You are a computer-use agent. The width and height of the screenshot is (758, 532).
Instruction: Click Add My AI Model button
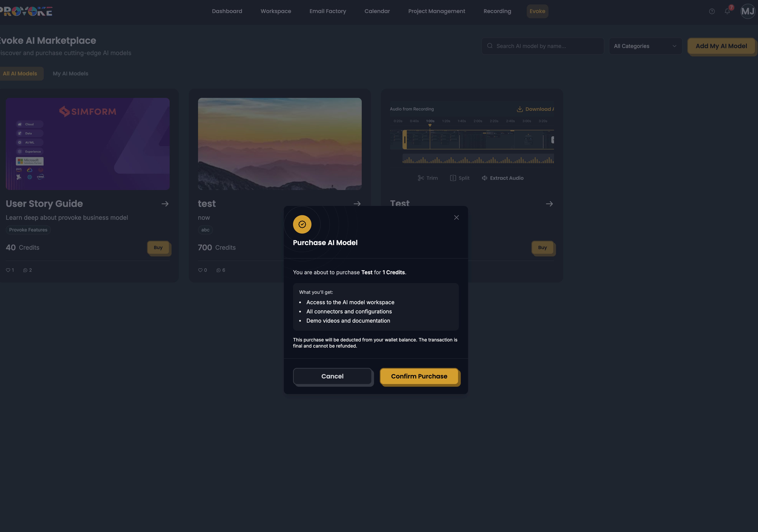coord(721,46)
